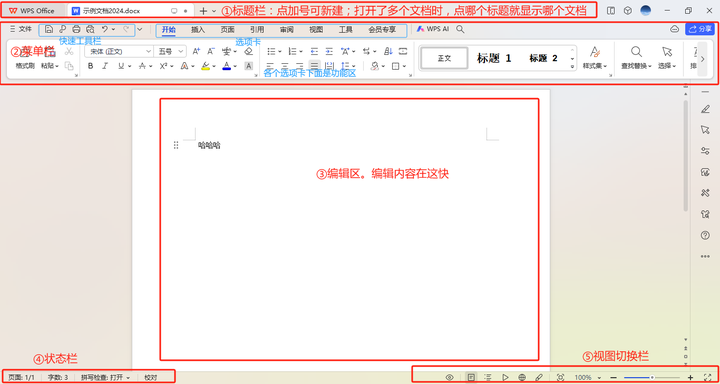720x384 pixels.
Task: Switch to web layout globe view
Action: click(x=522, y=377)
